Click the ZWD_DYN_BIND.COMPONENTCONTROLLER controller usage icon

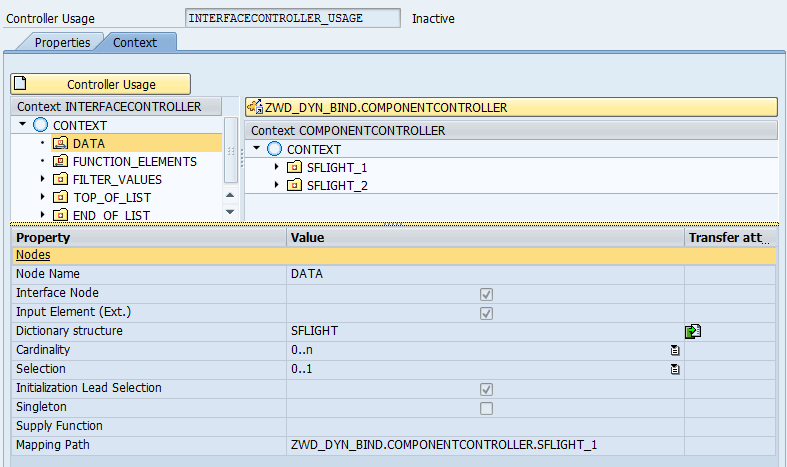[x=255, y=107]
